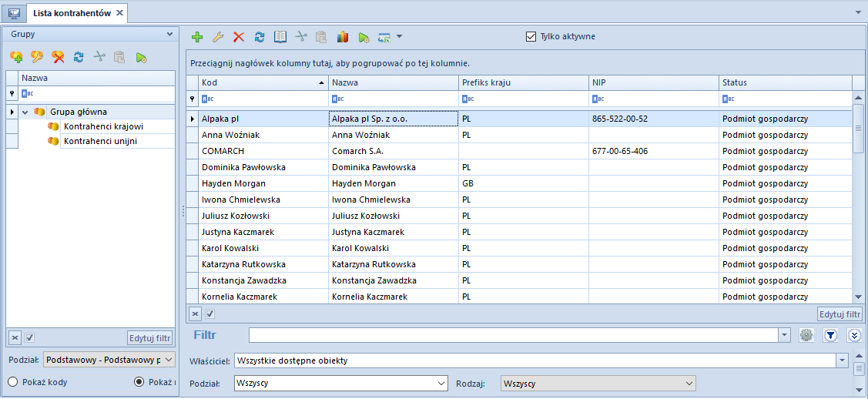
Task: Open the tab list dropdown arrow at top right
Action: [x=859, y=11]
